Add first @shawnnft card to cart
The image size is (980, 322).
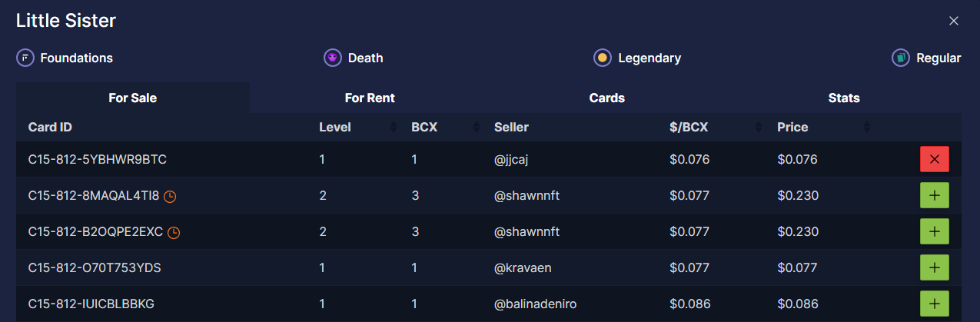(934, 195)
